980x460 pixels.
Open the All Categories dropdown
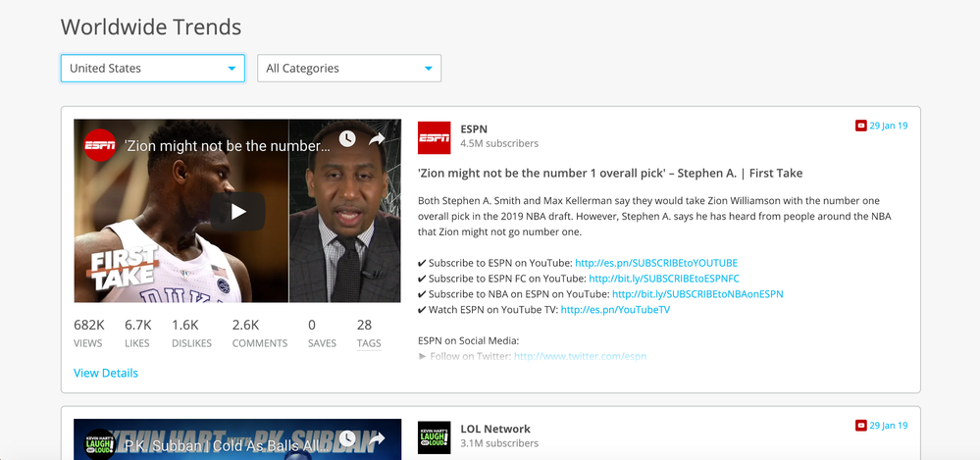click(349, 68)
